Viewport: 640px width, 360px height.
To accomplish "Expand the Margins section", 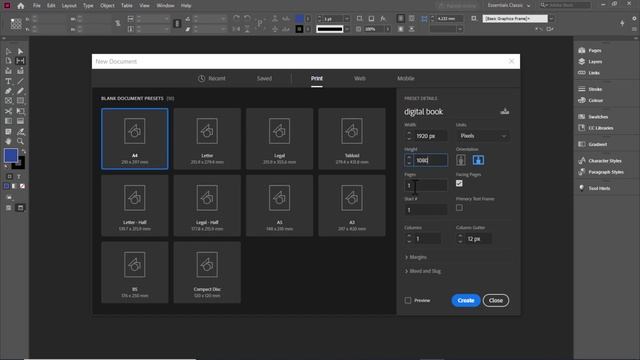I will tap(416, 257).
